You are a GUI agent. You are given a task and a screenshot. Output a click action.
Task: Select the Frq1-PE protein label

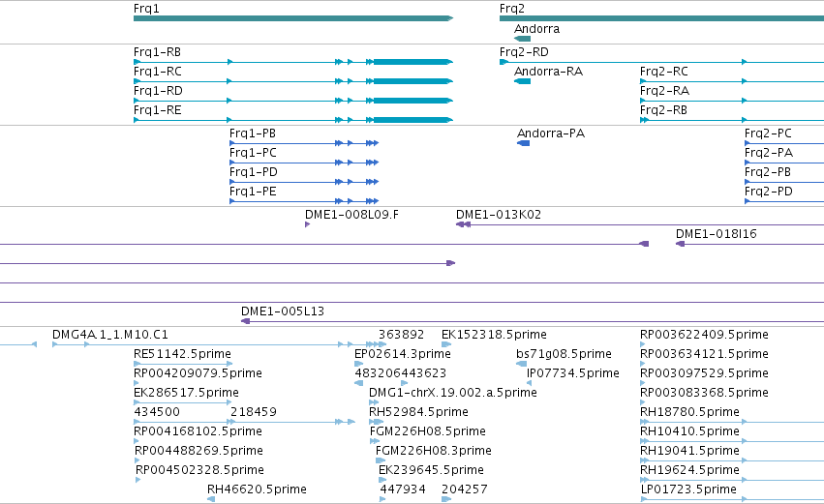click(253, 192)
